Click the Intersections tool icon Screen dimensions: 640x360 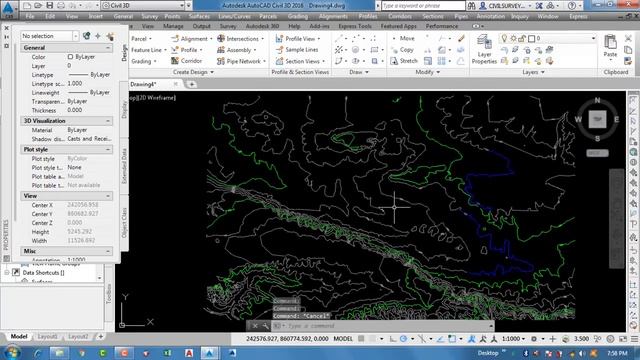pos(221,38)
